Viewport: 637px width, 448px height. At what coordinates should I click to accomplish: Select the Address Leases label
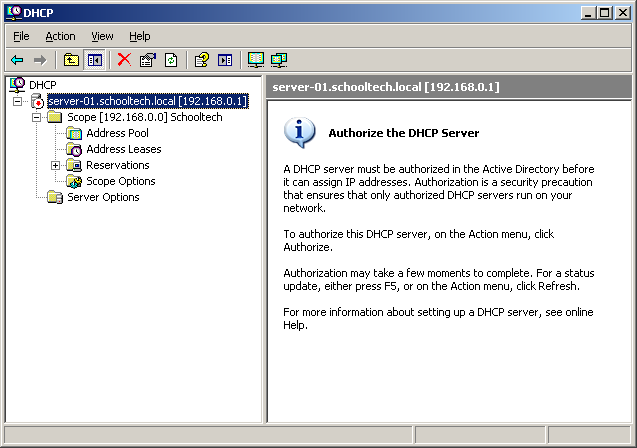coord(124,149)
